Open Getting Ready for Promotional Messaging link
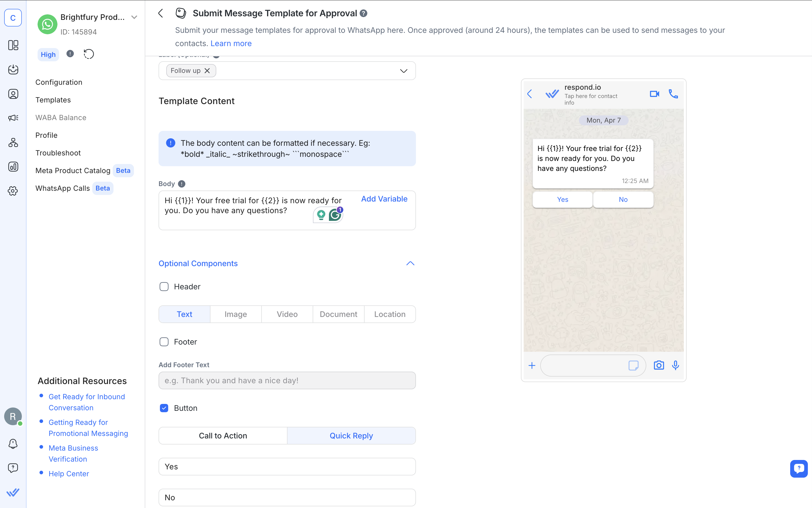Viewport: 812px width, 508px height. click(88, 428)
